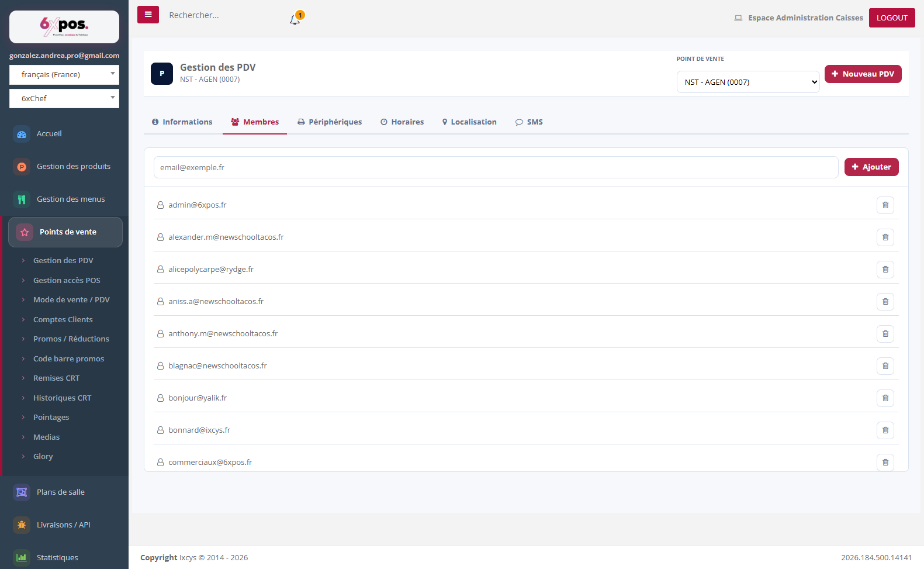
Task: Click the Points de vente star icon
Action: 25,232
